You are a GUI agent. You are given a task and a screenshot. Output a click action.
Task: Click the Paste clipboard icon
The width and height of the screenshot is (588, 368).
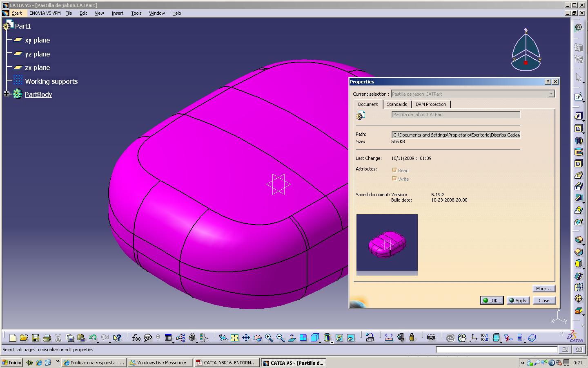coord(81,338)
